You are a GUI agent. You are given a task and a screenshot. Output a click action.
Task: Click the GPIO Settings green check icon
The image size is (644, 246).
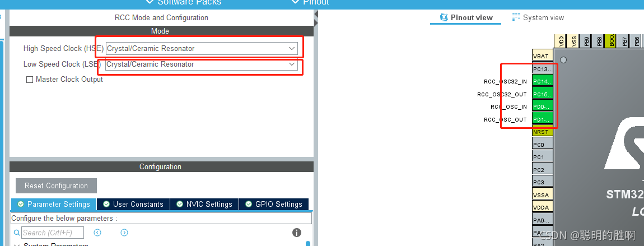coord(249,204)
